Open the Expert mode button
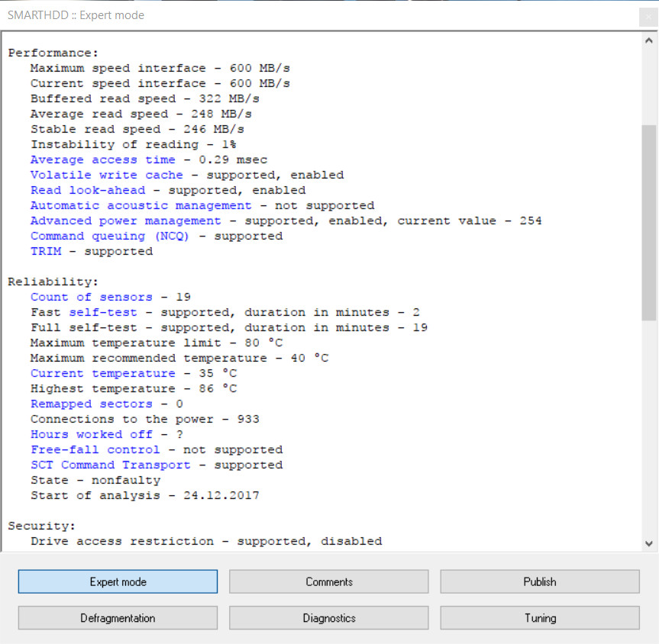The width and height of the screenshot is (659, 644). point(118,581)
